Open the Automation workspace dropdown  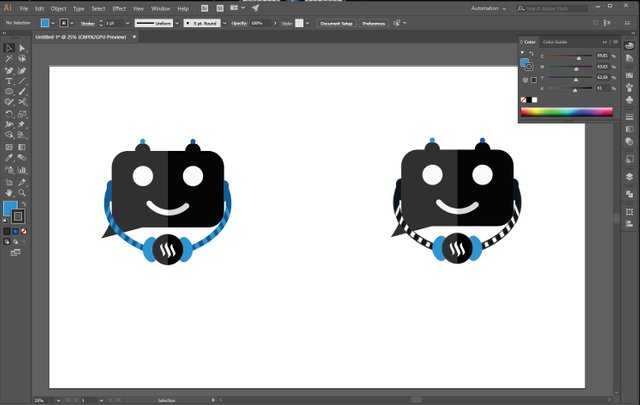[x=489, y=9]
